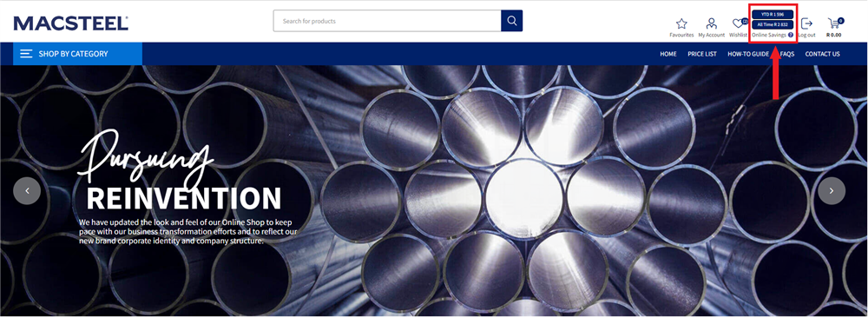This screenshot has height=318, width=868.
Task: Open the HOW-TO GUIDE link
Action: [x=748, y=54]
